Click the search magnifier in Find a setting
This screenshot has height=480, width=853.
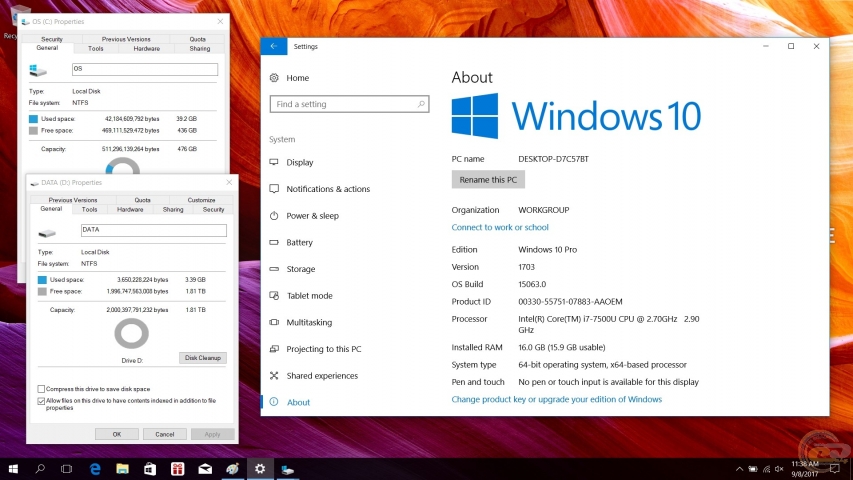pyautogui.click(x=421, y=104)
